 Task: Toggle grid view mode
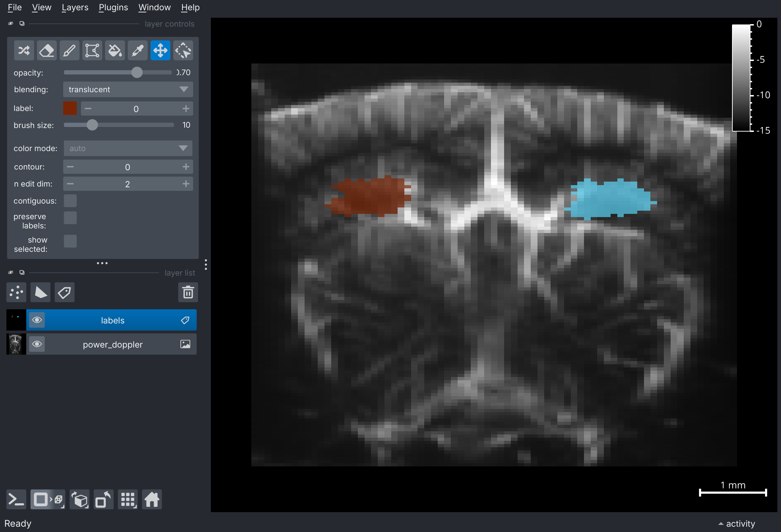tap(128, 500)
